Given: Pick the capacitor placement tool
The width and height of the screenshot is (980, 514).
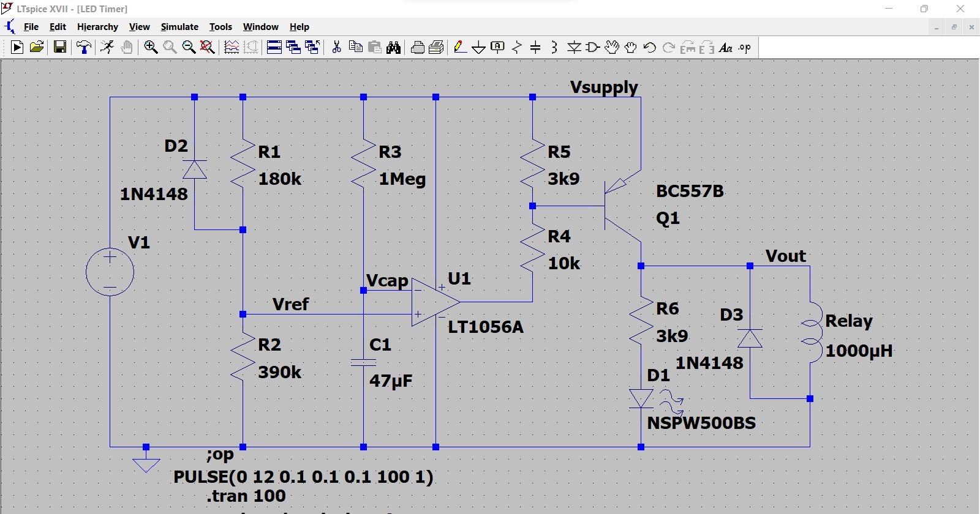Looking at the screenshot, I should [x=535, y=47].
